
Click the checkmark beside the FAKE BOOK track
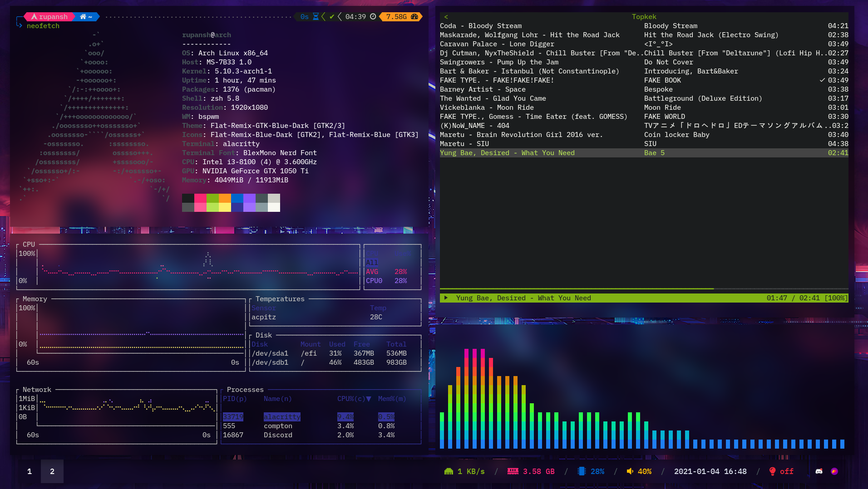click(x=822, y=80)
